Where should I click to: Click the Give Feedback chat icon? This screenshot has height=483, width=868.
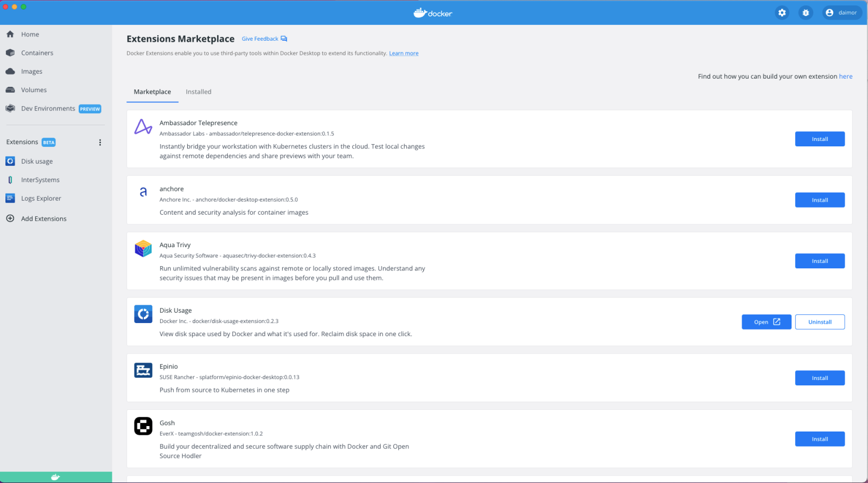pyautogui.click(x=284, y=39)
